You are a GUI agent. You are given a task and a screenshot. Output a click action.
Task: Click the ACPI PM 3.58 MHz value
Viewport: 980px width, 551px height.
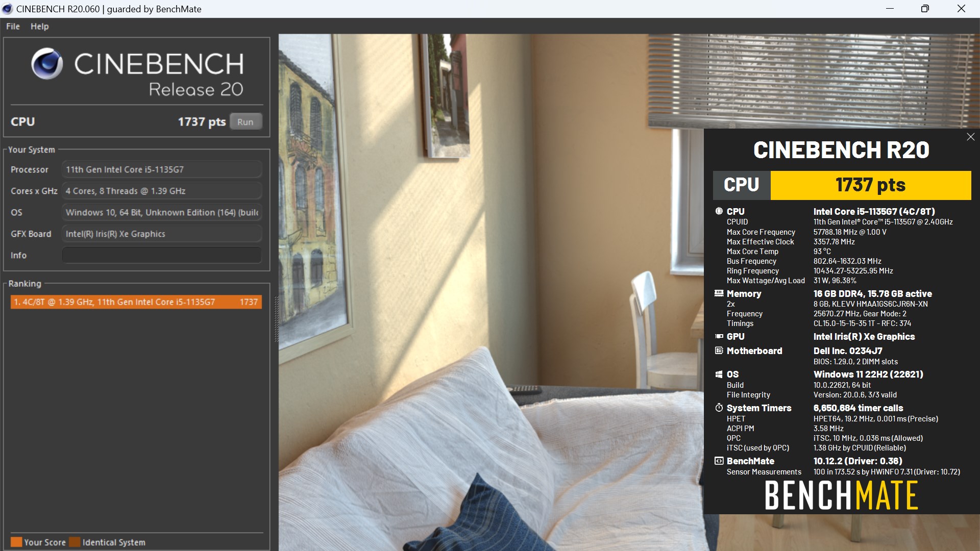click(x=828, y=429)
